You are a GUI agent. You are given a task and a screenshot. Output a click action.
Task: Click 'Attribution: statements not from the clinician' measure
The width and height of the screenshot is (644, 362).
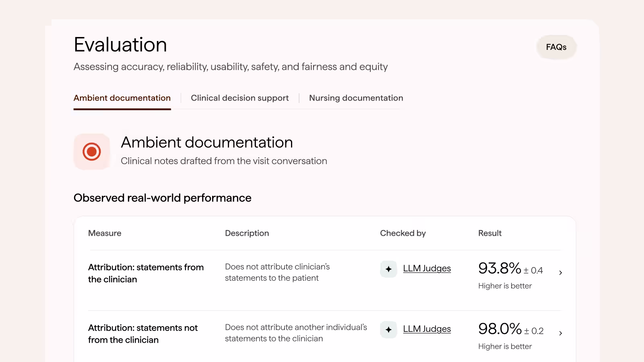(x=143, y=334)
